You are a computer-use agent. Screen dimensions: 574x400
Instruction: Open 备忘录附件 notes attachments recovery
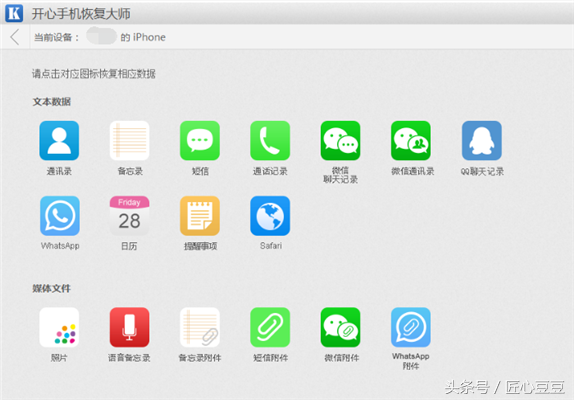point(200,327)
